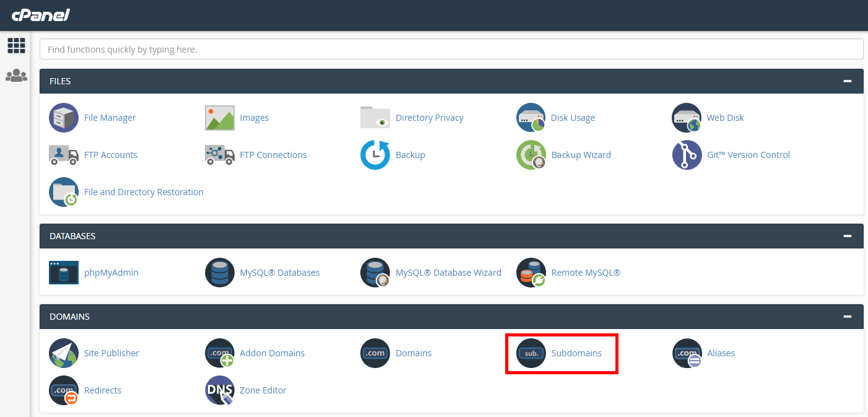868x417 pixels.
Task: Click the Web Disk link
Action: point(726,118)
